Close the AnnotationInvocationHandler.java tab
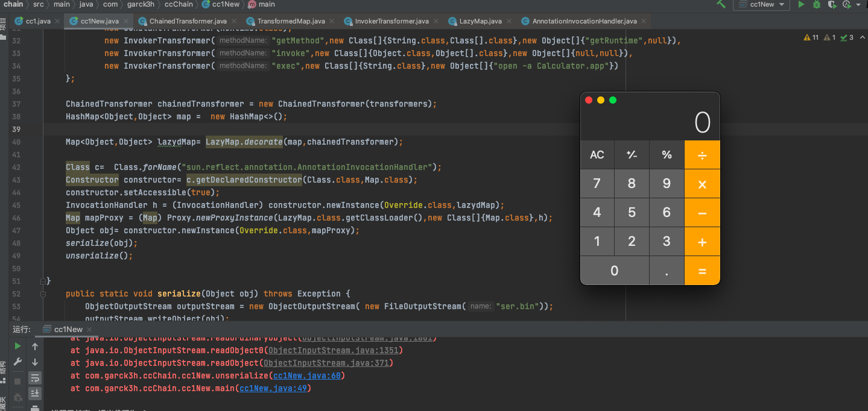Screen dimensions: 868x411 point(644,21)
